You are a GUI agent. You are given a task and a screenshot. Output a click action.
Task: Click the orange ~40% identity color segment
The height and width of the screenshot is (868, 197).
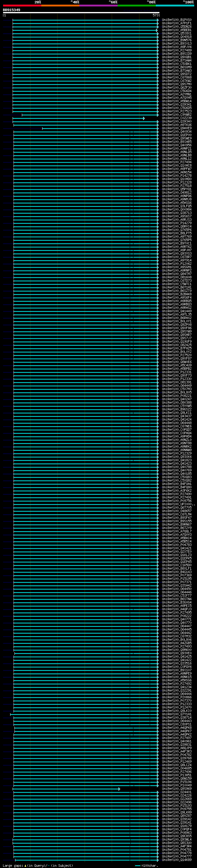[60, 6]
